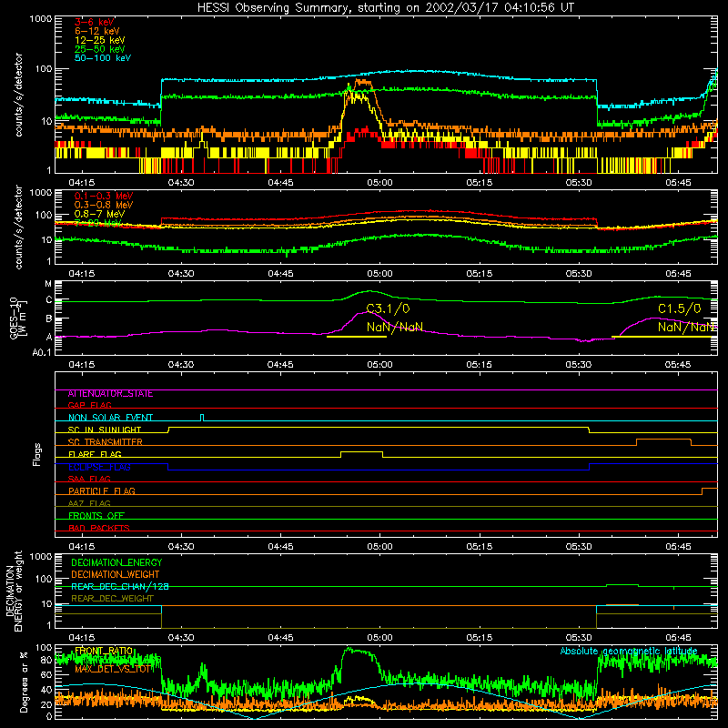Click the '0.1-0.3 MeV' legend entry
Image resolution: width=728 pixels, height=728 pixels.
pyautogui.click(x=104, y=196)
